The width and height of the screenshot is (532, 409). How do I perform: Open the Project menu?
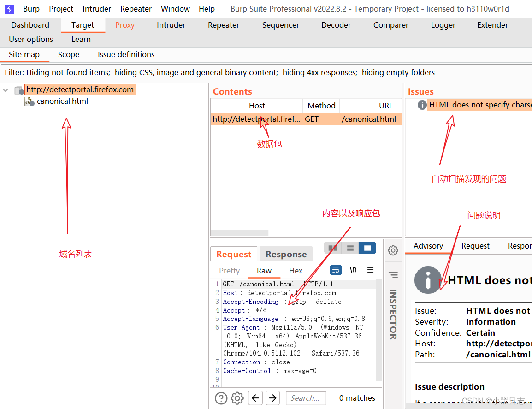pyautogui.click(x=61, y=9)
